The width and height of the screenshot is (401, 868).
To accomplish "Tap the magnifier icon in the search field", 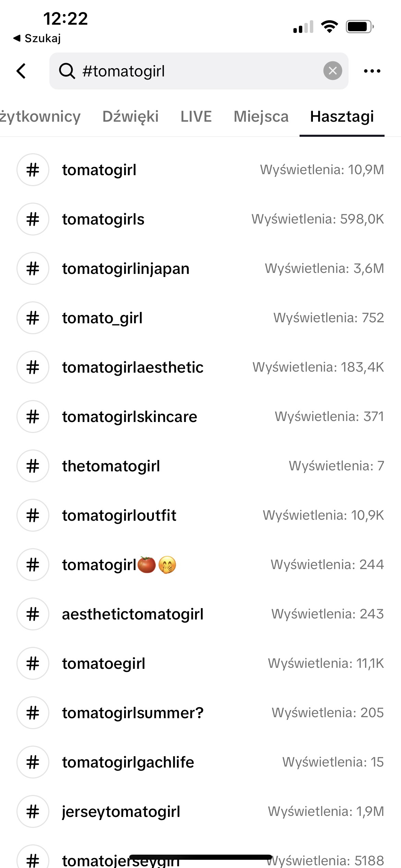I will 67,71.
